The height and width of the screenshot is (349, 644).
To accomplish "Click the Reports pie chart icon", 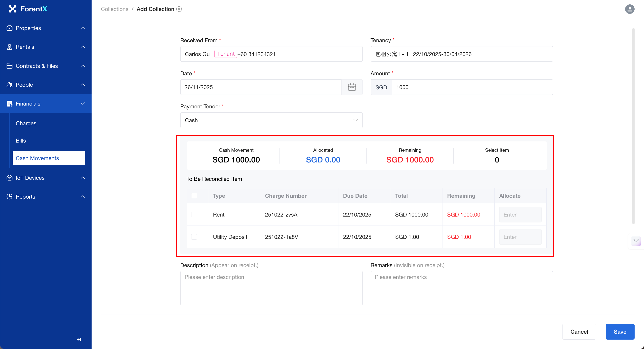I will pos(9,197).
